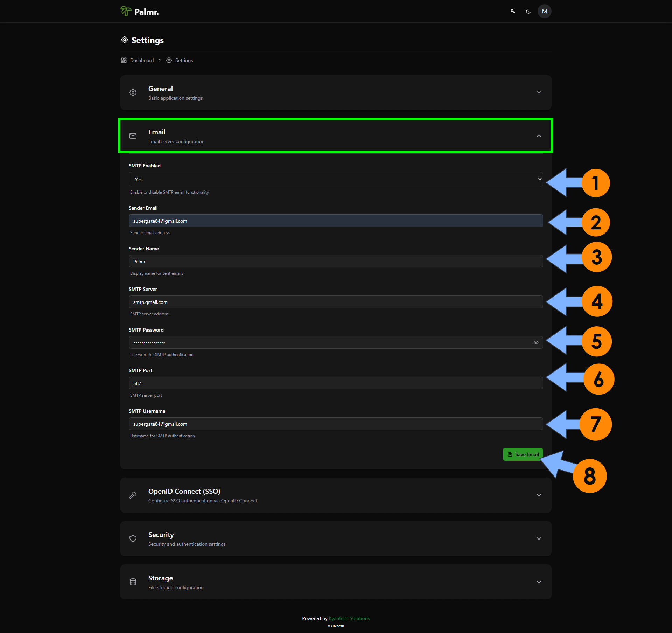The width and height of the screenshot is (672, 633).
Task: Click the Palmr palm tree logo
Action: pyautogui.click(x=126, y=11)
